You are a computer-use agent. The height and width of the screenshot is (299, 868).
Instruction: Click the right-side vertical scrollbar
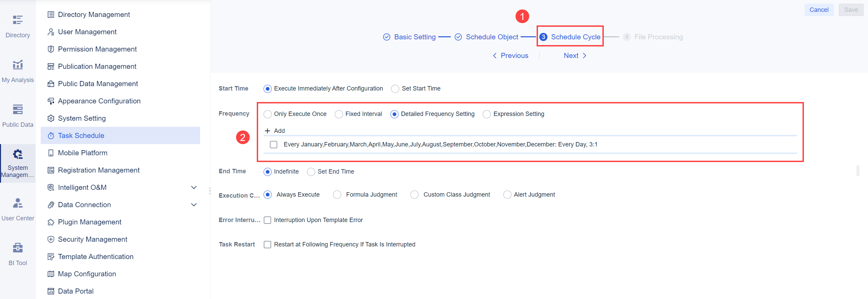(858, 171)
